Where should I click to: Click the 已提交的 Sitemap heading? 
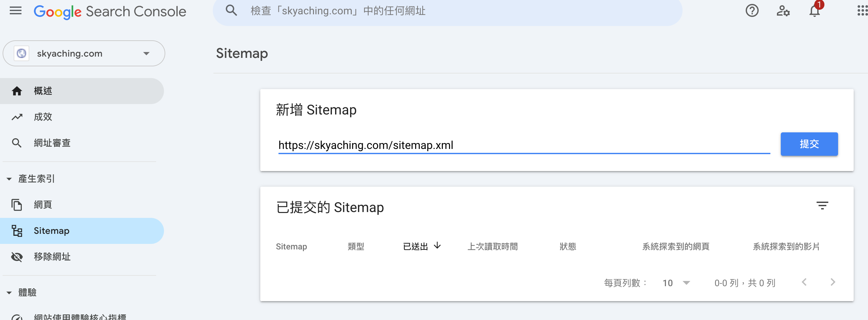(330, 207)
